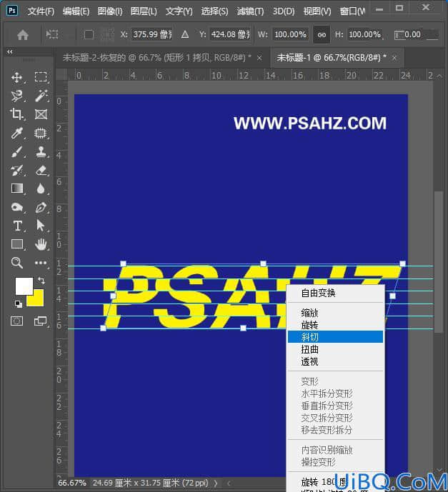Select the Rectangle shape tool
The height and width of the screenshot is (492, 448).
pyautogui.click(x=16, y=244)
